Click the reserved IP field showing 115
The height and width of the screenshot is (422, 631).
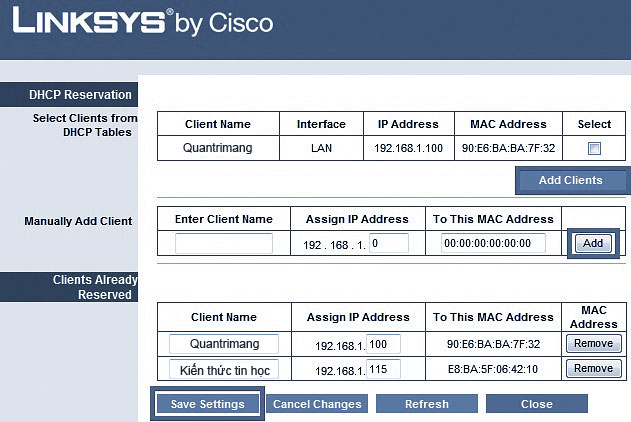384,369
